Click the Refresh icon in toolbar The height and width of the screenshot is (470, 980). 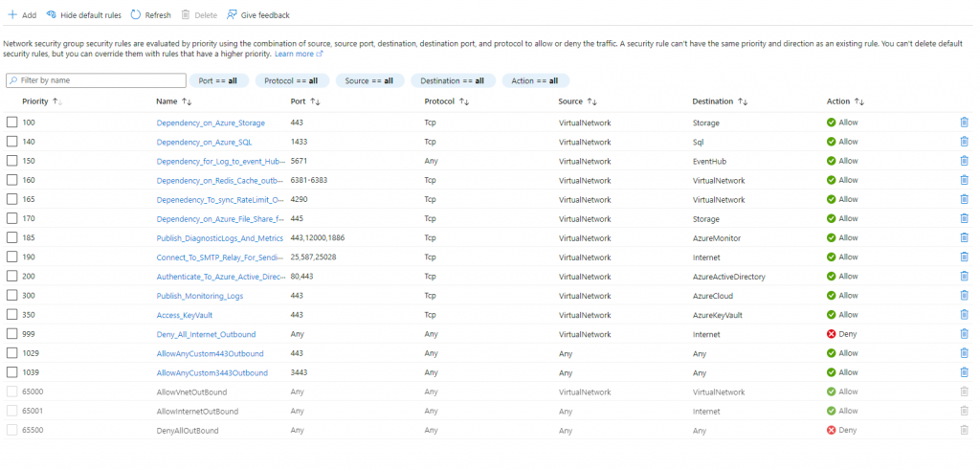136,15
